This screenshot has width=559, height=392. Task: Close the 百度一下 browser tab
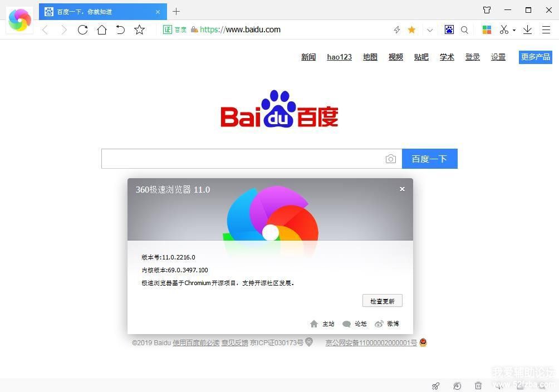(x=158, y=12)
